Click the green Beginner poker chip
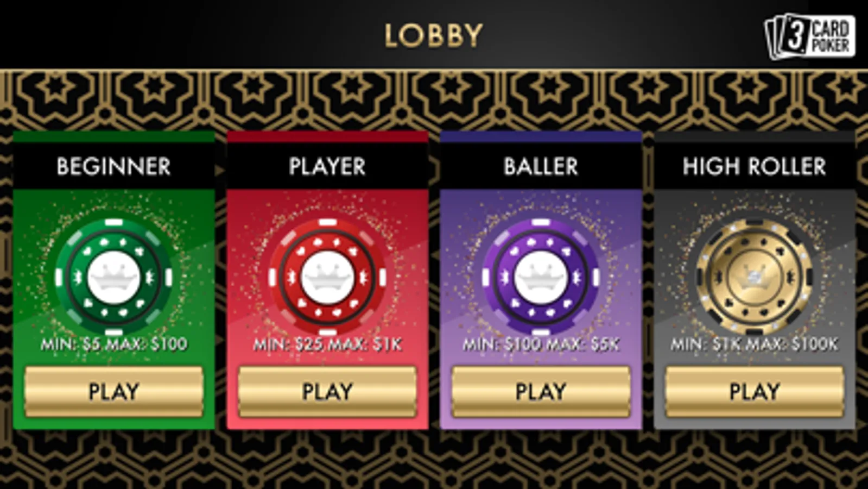 113,277
